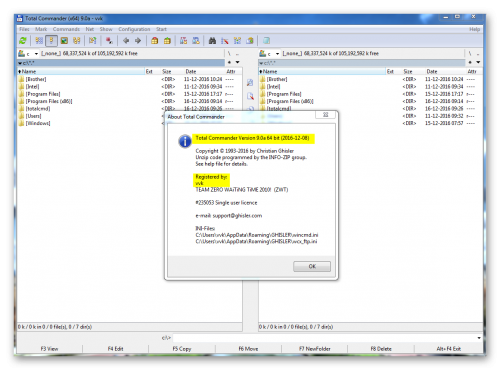The height and width of the screenshot is (370, 500).
Task: Click the binoculars Search files icon
Action: pyautogui.click(x=212, y=41)
